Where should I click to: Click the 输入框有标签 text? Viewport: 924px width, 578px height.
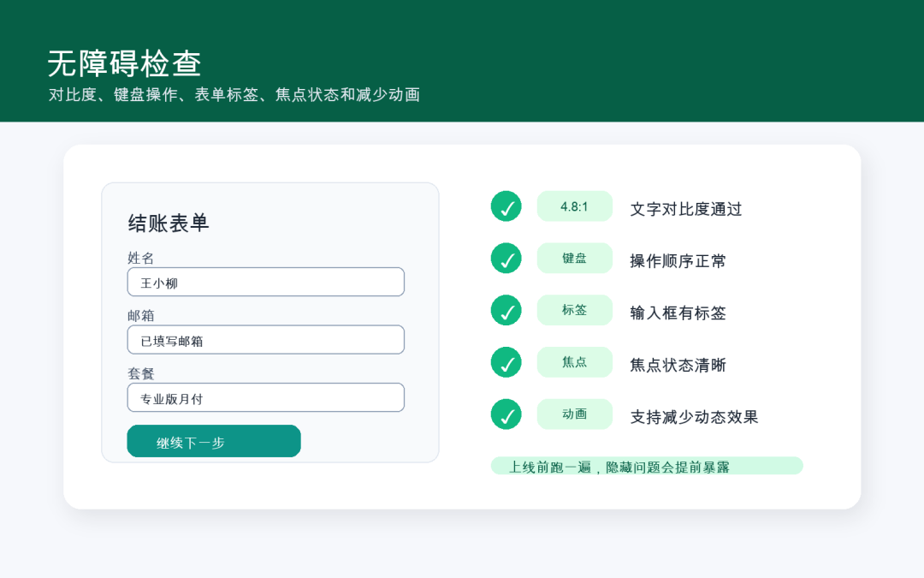click(x=678, y=313)
